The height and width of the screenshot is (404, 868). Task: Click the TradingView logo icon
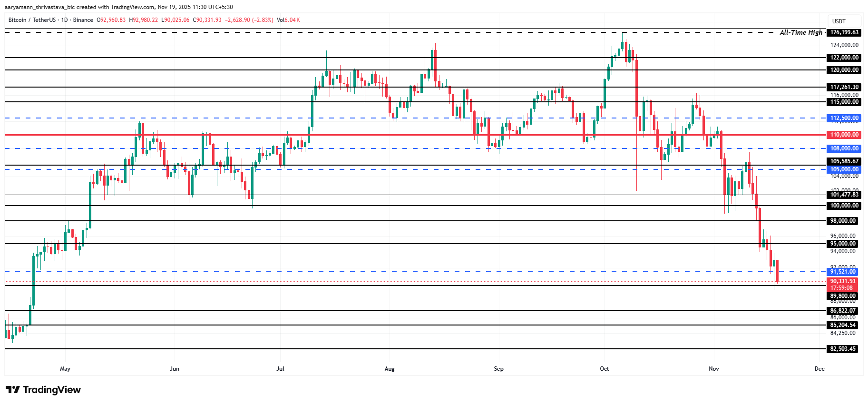13,390
